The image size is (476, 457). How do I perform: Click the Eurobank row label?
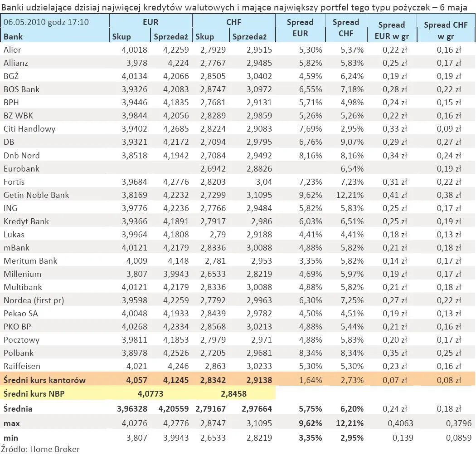[x=21, y=169]
